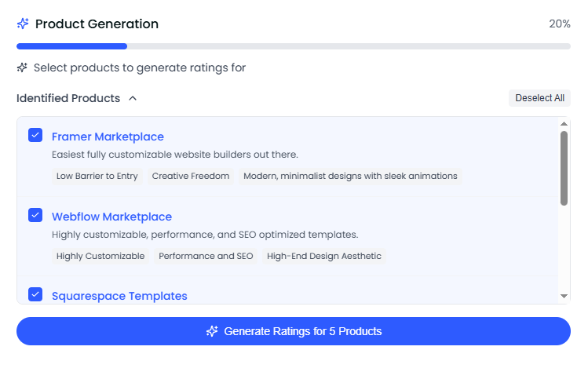Select the Creative Freedom tag

pos(191,176)
